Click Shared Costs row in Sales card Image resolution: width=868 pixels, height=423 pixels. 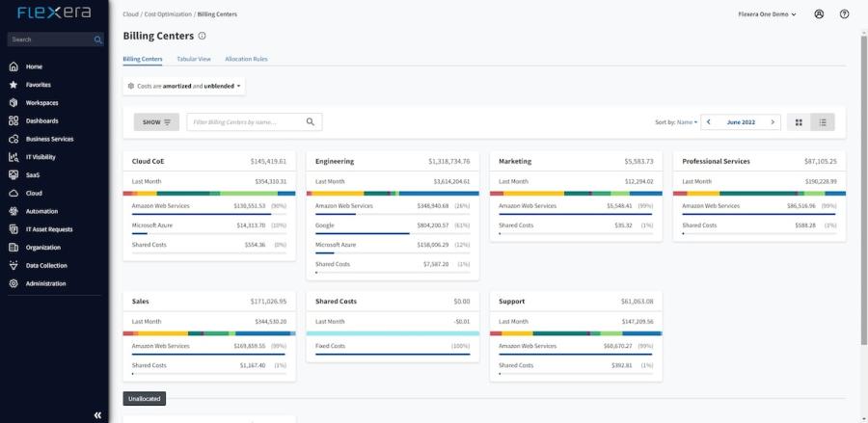click(x=209, y=366)
